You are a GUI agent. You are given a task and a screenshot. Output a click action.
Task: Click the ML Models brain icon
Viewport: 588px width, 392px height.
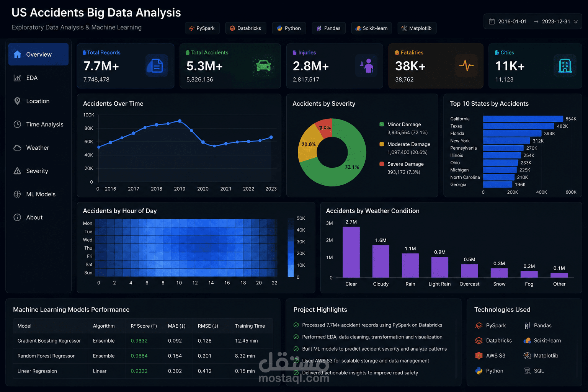(17, 194)
